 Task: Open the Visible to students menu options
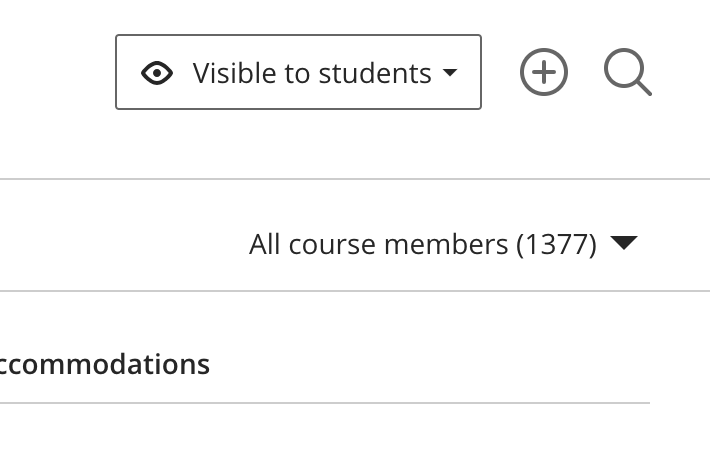(x=298, y=72)
